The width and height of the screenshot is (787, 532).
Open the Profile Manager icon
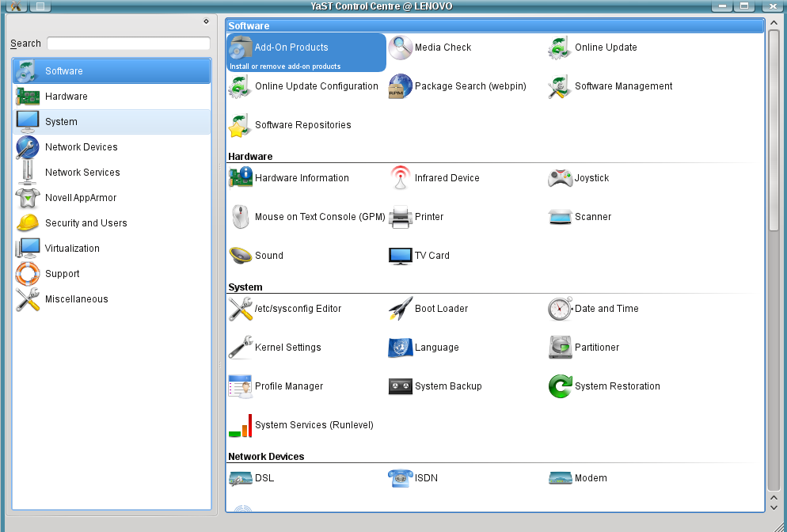pos(241,386)
